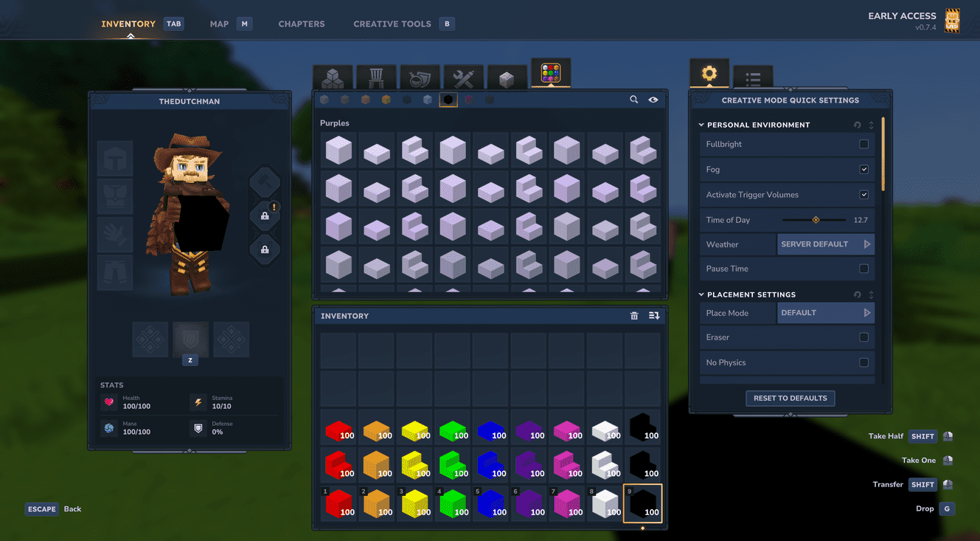Click the Mana 100/100 stat

126,428
